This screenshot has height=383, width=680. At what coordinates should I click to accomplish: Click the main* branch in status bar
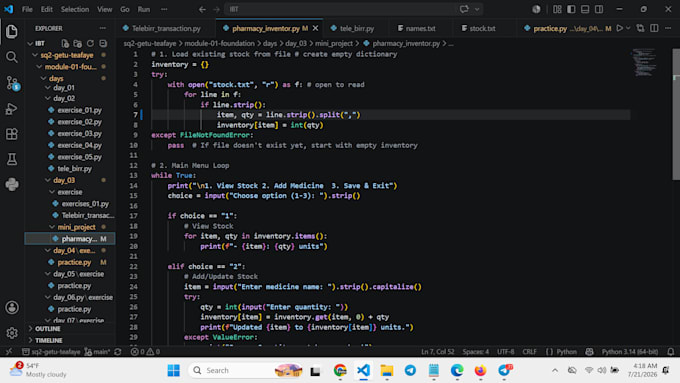97,352
